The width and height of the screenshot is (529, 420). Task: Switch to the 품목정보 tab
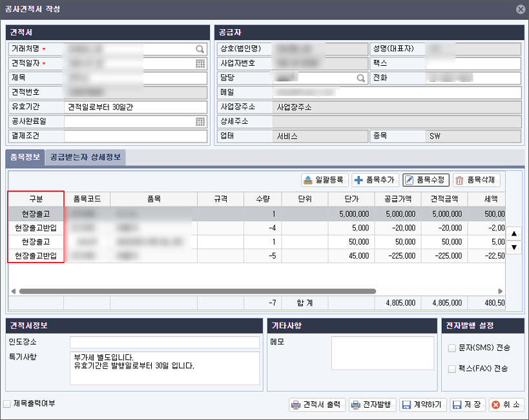25,157
